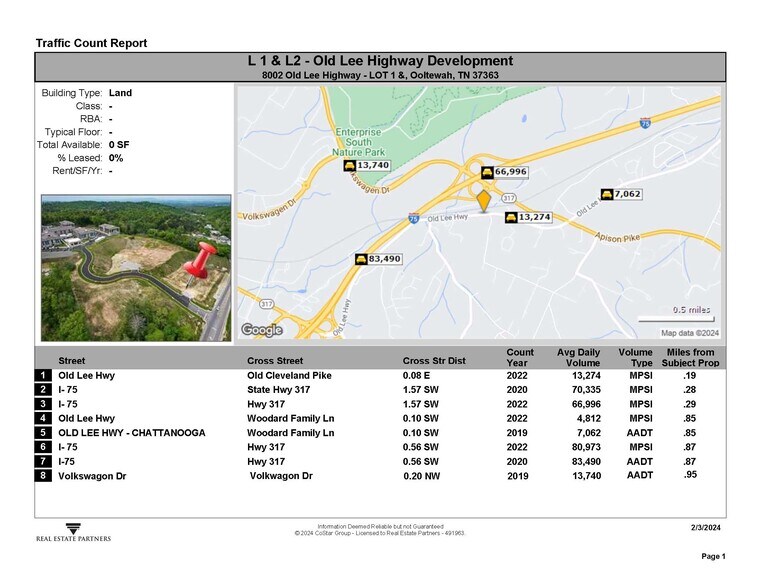The image size is (761, 588).
Task: Click the Miles from Subject Prop header
Action: coord(690,358)
